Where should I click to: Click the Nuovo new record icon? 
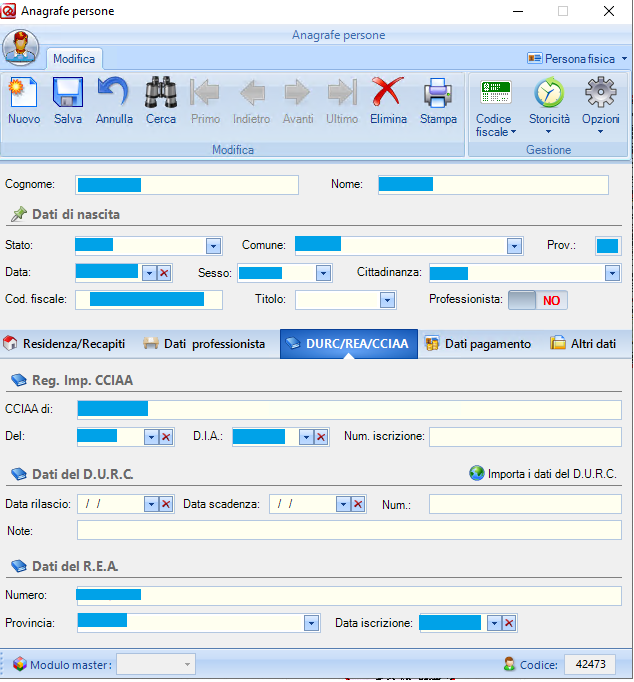(23, 92)
